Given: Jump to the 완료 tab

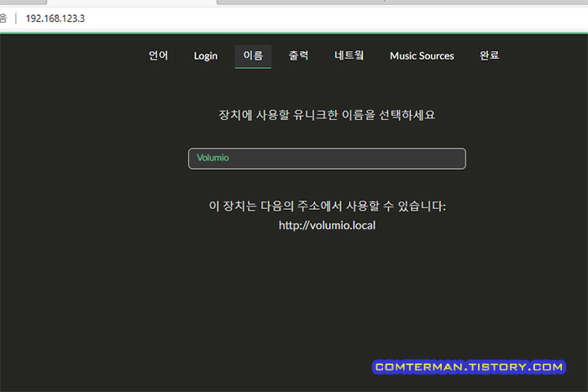Looking at the screenshot, I should [x=490, y=56].
